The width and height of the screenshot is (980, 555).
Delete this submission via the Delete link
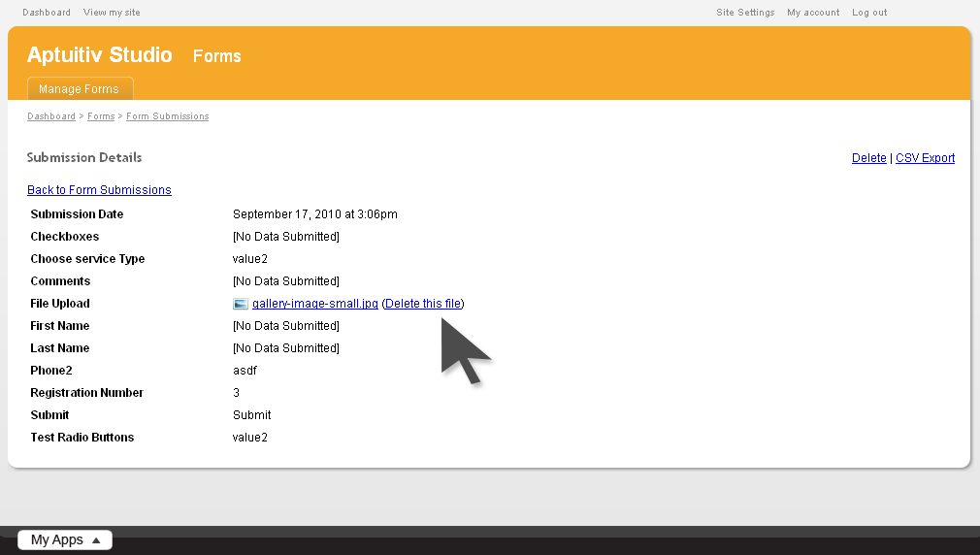click(868, 158)
